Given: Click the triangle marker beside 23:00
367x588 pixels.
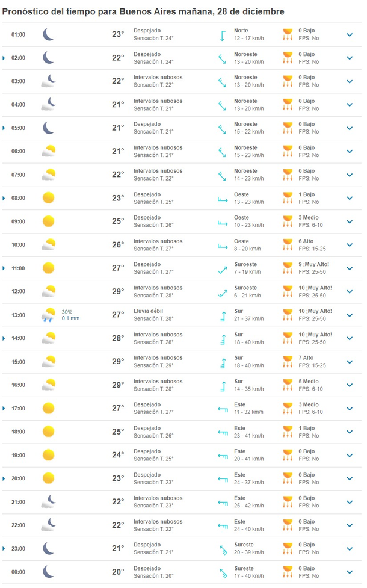Looking at the screenshot, I should pos(4,548).
